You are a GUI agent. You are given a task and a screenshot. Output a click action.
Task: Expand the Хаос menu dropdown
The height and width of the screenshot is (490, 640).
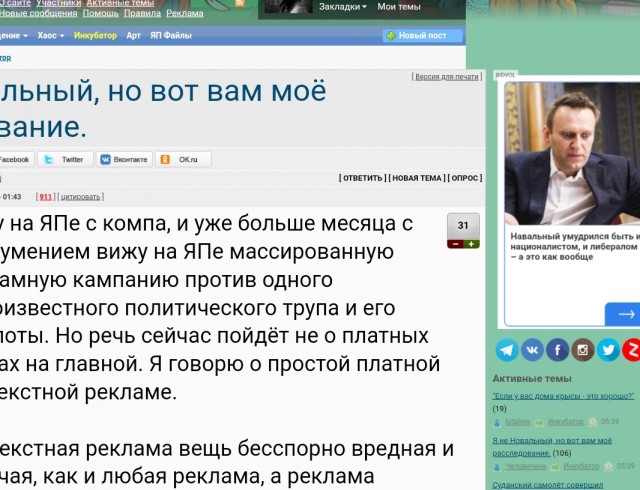51,36
